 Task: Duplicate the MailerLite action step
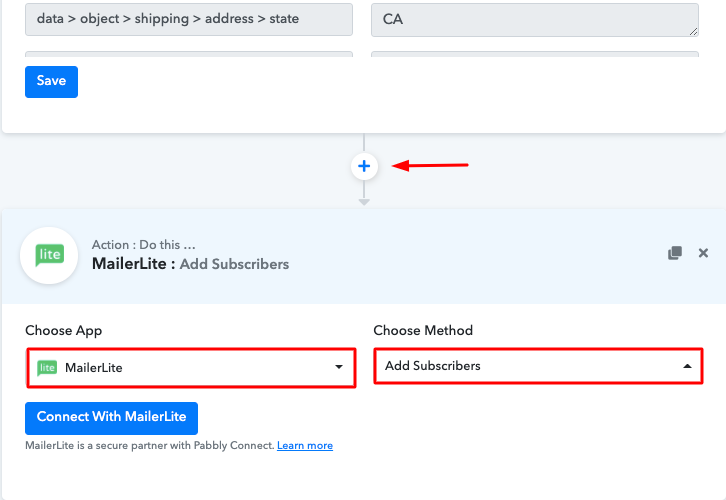click(675, 253)
